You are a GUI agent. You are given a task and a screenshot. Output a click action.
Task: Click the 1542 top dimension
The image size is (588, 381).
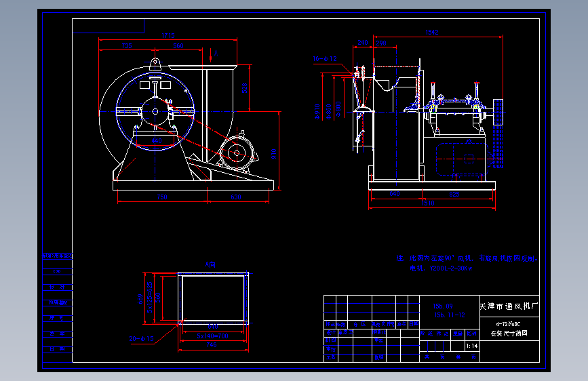[431, 33]
